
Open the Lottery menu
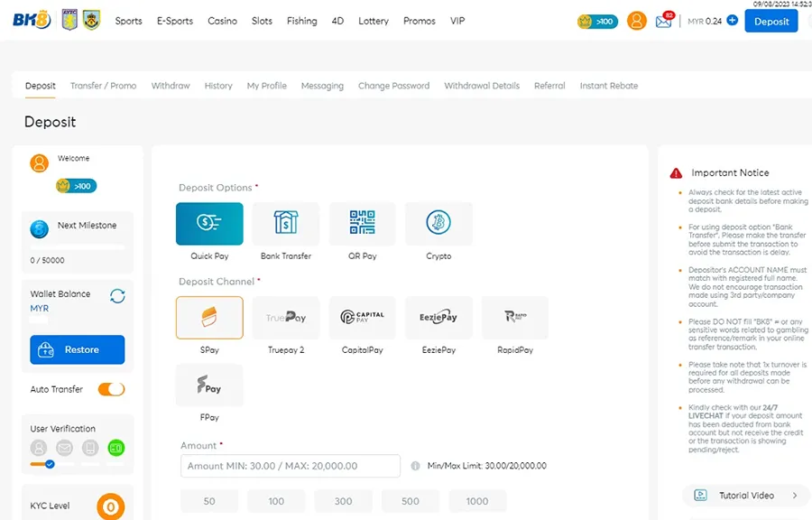pos(374,21)
